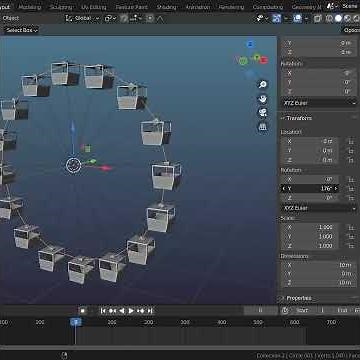Open Global transform orientation dropdown
The width and height of the screenshot is (360, 360).
[x=83, y=18]
